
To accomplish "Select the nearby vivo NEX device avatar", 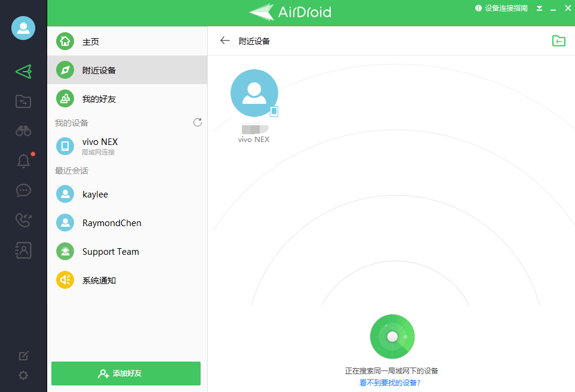I will point(254,93).
